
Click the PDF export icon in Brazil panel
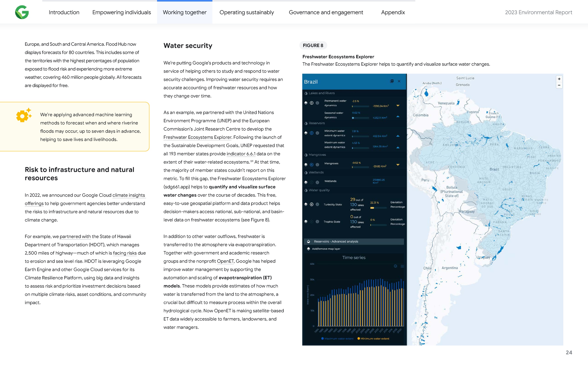tap(392, 81)
